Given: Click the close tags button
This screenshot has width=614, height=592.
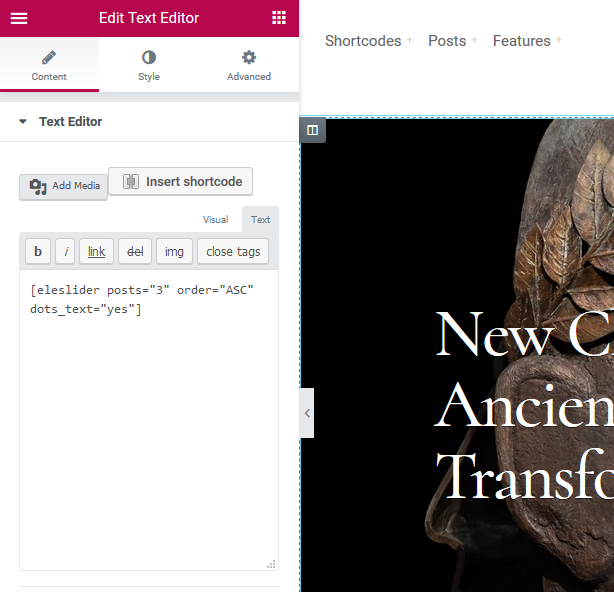Looking at the screenshot, I should 233,252.
